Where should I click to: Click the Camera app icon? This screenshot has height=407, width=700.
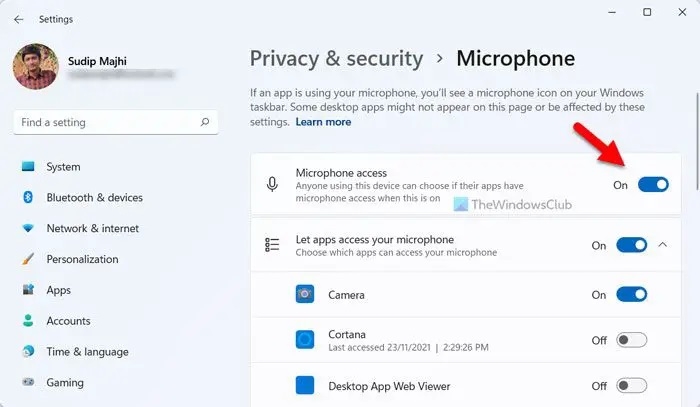pyautogui.click(x=305, y=294)
